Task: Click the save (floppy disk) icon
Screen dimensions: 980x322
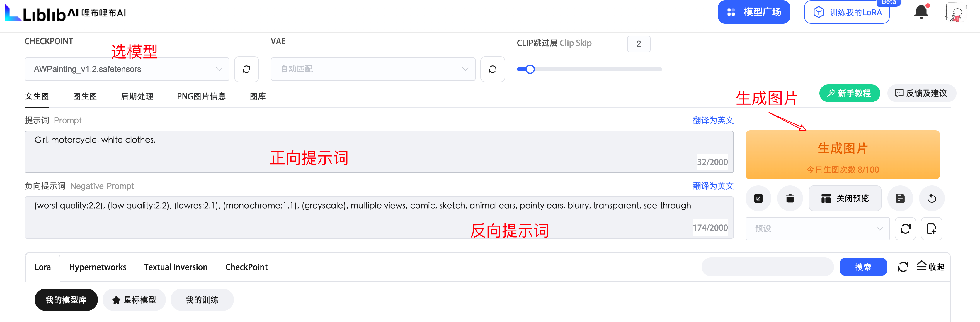Action: [900, 198]
